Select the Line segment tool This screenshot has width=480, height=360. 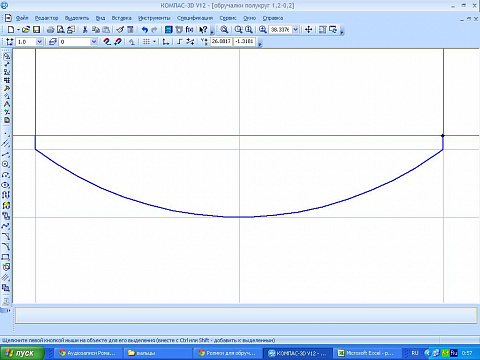tap(6, 154)
